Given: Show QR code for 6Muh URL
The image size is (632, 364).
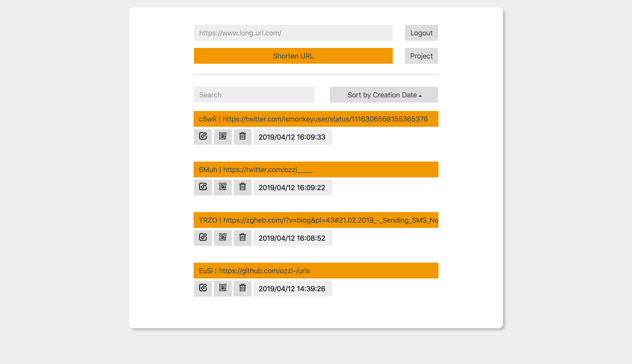Looking at the screenshot, I should (x=223, y=187).
